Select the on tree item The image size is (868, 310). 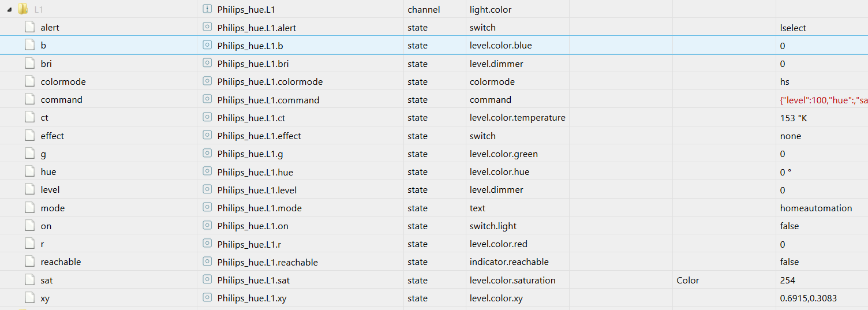tap(46, 226)
